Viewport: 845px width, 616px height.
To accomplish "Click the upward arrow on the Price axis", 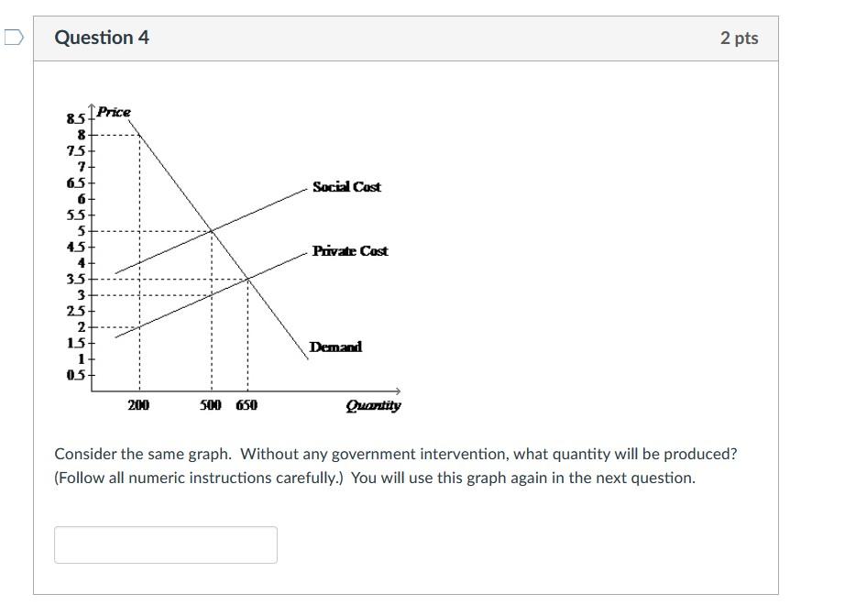I will coord(93,105).
